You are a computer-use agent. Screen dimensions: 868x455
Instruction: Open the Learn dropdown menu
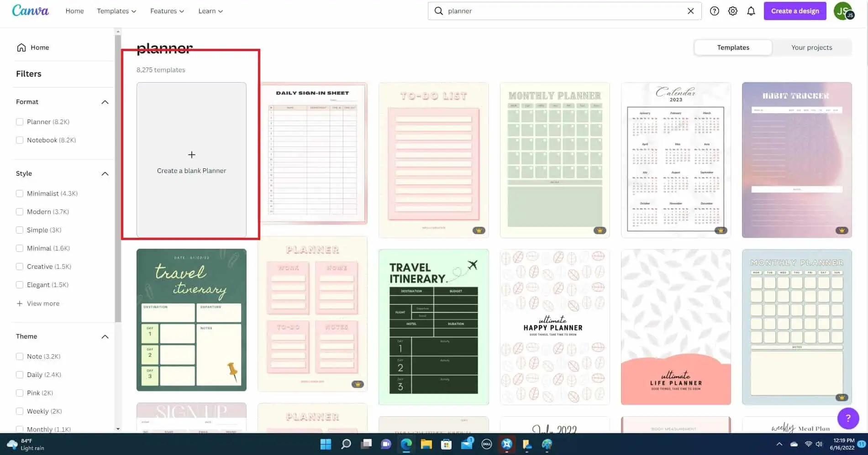[210, 10]
